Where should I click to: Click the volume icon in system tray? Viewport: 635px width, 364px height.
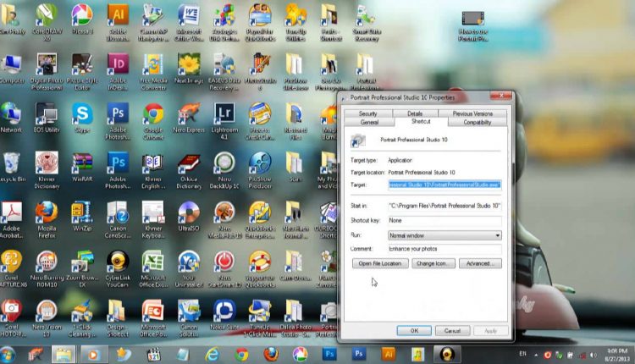coord(594,355)
